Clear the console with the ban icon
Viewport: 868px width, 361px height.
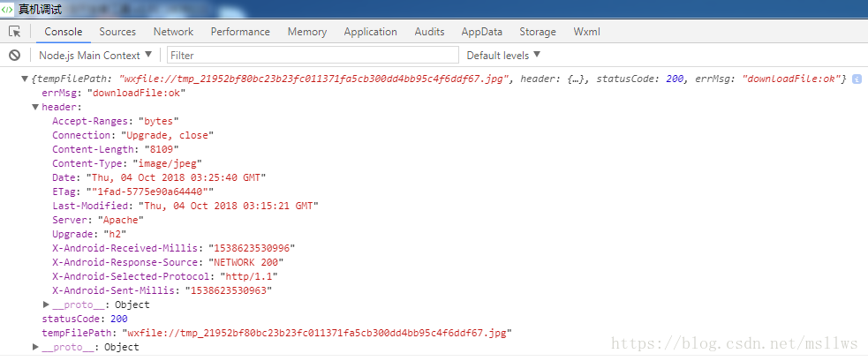pyautogui.click(x=14, y=55)
